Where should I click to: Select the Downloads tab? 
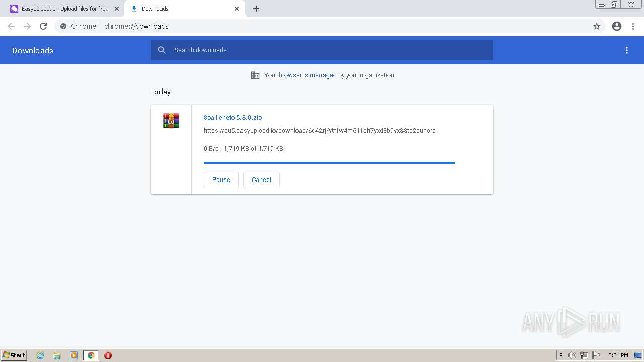click(185, 9)
